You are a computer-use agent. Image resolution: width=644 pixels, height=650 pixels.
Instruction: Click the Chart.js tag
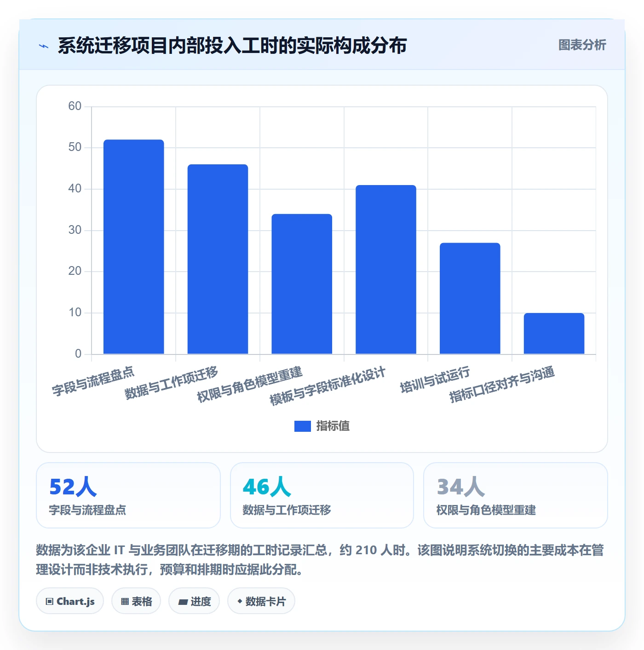point(70,601)
